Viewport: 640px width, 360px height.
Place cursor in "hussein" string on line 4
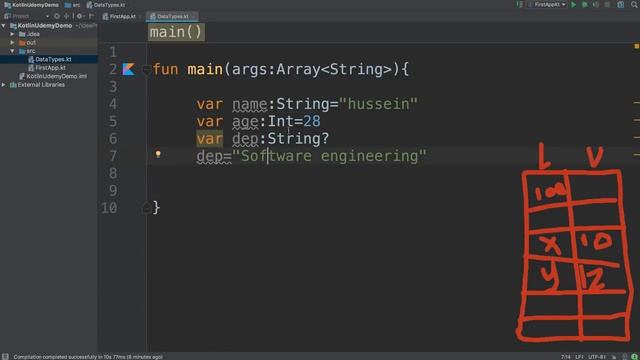[378, 104]
